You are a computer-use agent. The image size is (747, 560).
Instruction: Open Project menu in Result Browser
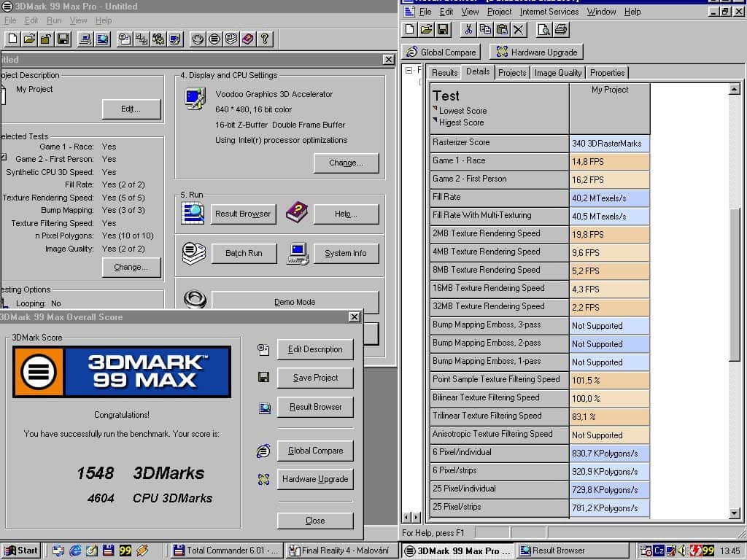(x=499, y=12)
